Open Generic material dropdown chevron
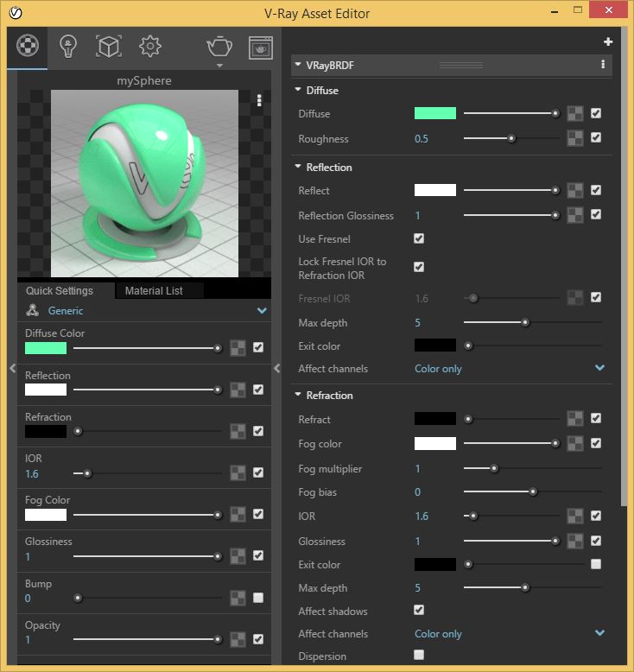Image resolution: width=634 pixels, height=672 pixels. tap(262, 310)
